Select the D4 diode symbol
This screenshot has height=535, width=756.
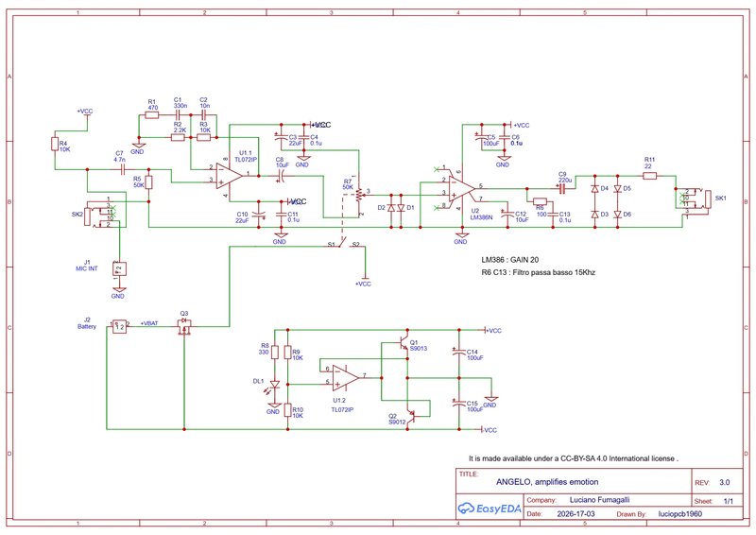pos(594,189)
